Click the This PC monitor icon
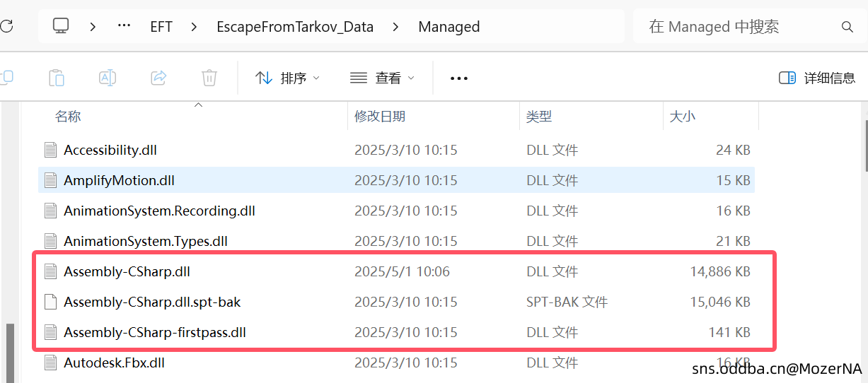This screenshot has height=383, width=868. click(x=61, y=27)
